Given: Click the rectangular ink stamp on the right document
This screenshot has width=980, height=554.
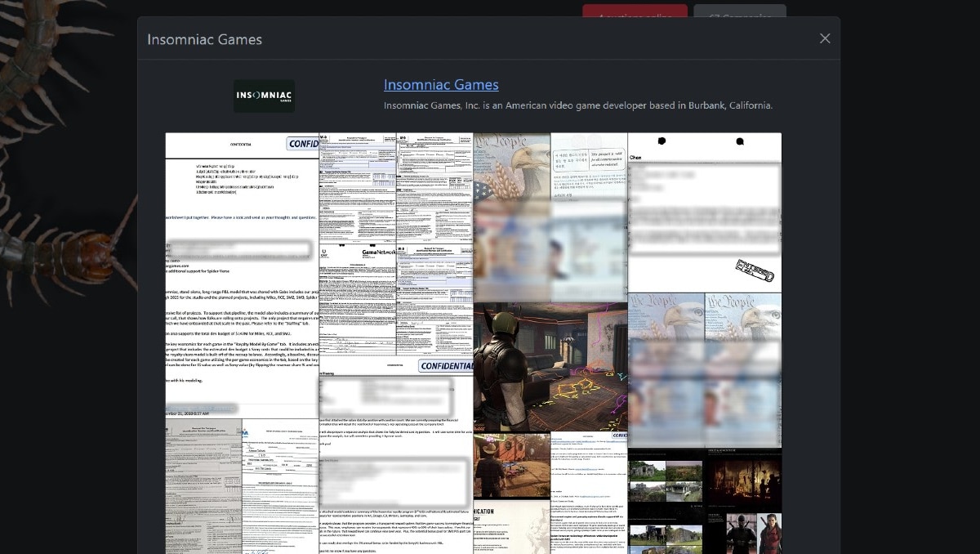Looking at the screenshot, I should [755, 270].
